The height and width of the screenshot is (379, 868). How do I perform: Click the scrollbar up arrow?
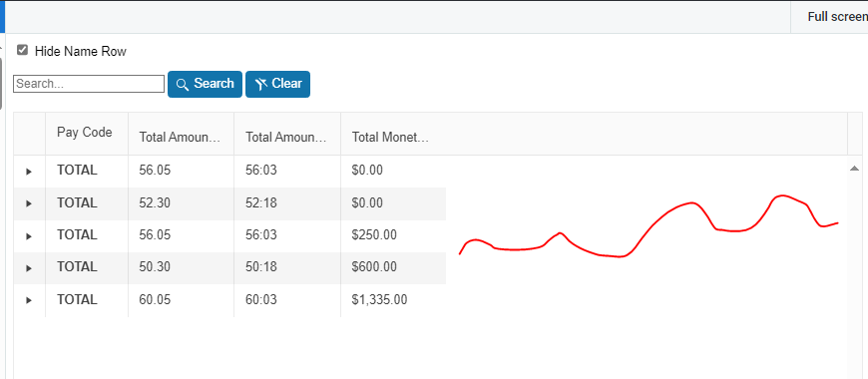click(x=854, y=169)
